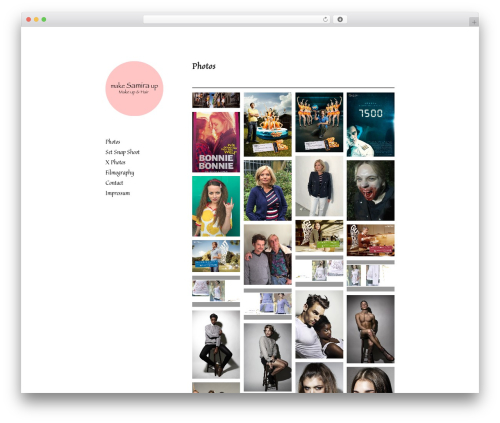Screen dimensions: 500x423
Task: Open the Impressum menu link
Action: (x=117, y=193)
